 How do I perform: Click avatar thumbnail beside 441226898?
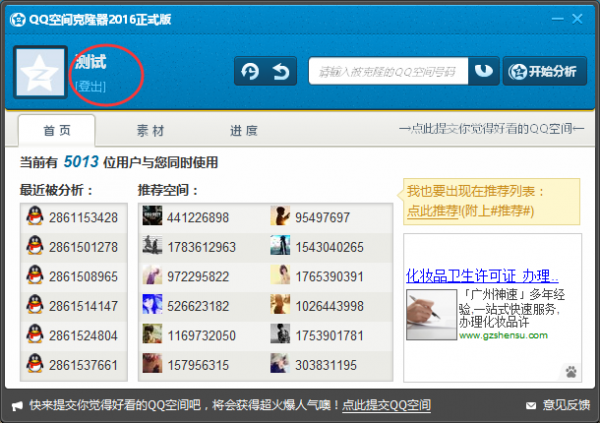pos(152,216)
